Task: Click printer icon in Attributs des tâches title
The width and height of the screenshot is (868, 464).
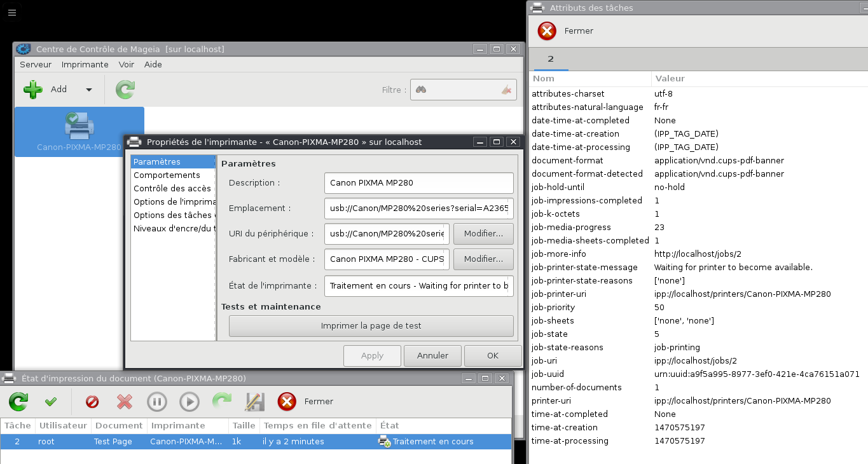Action: click(537, 8)
